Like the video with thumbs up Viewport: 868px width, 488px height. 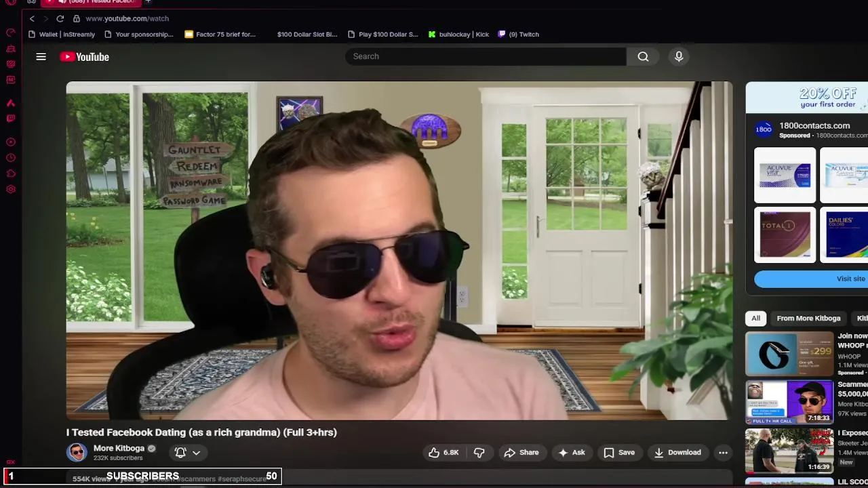click(x=443, y=453)
